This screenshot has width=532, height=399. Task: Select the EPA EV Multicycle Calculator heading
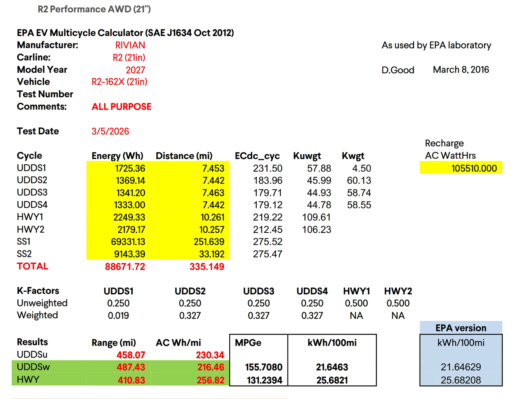pyautogui.click(x=125, y=33)
